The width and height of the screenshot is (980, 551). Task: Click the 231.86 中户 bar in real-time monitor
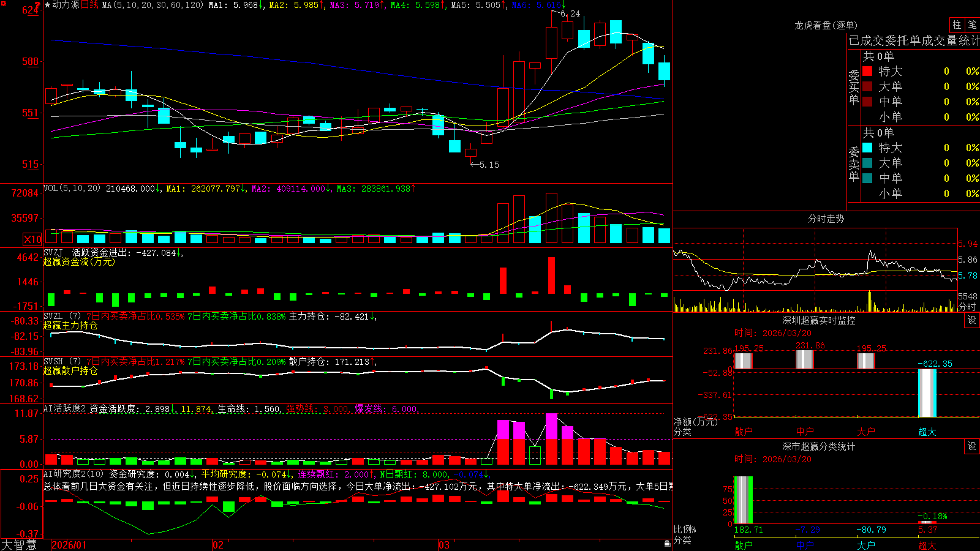(805, 359)
